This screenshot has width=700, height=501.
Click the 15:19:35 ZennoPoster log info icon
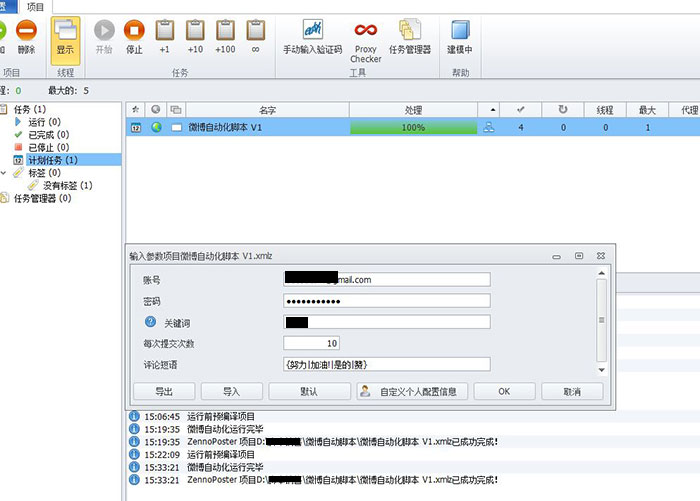pyautogui.click(x=134, y=442)
